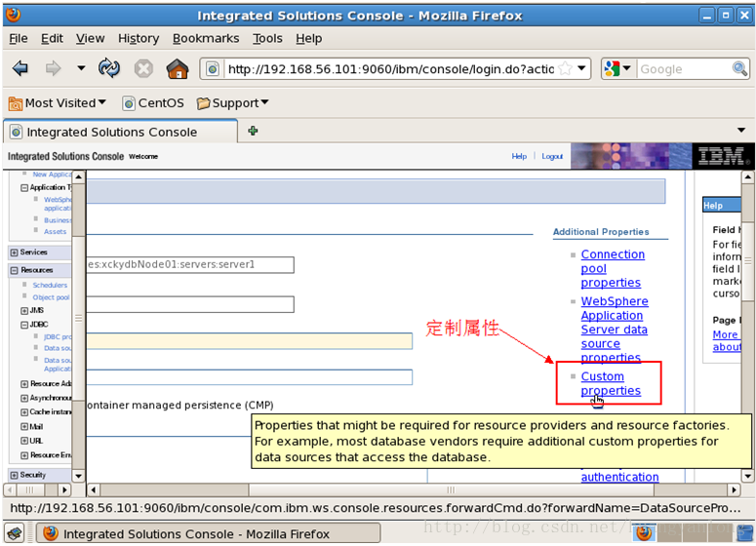Open the list all tabs dropdown arrow

[x=741, y=130]
